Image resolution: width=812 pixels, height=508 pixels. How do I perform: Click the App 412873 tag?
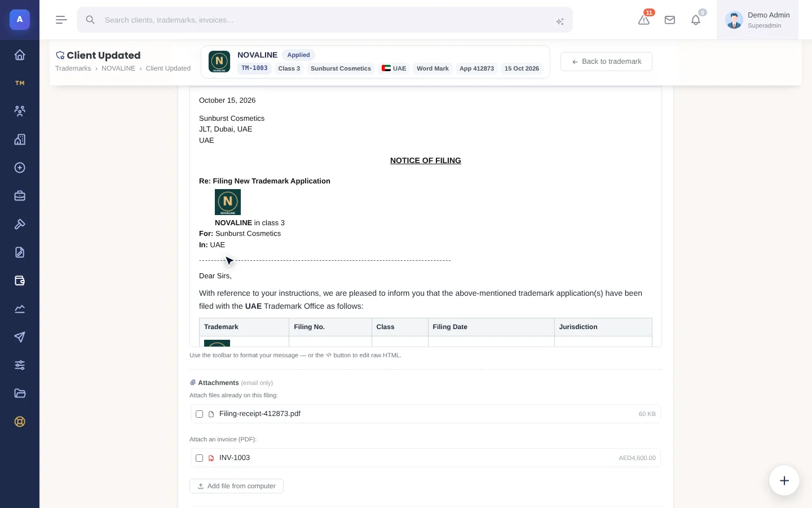click(x=476, y=68)
